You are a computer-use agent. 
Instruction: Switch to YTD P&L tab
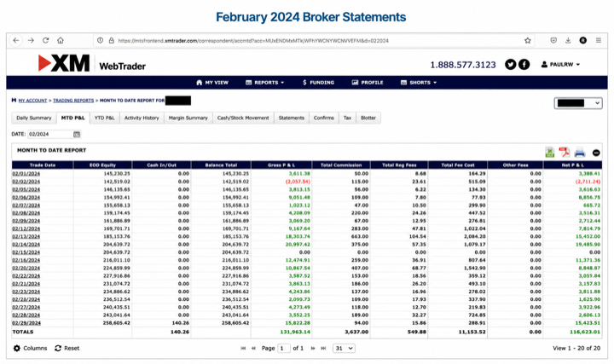105,118
